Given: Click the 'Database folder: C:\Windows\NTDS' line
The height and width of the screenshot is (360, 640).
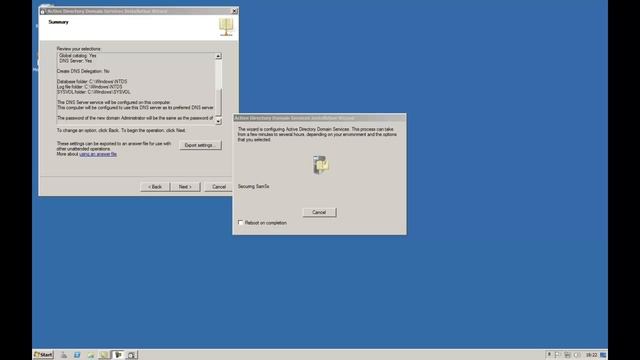Looking at the screenshot, I should coord(92,82).
